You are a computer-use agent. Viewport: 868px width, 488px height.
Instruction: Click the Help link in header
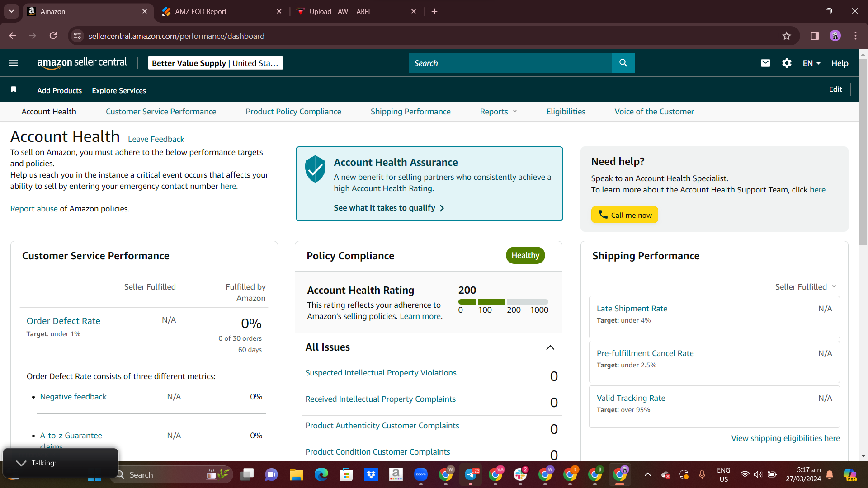coord(840,63)
